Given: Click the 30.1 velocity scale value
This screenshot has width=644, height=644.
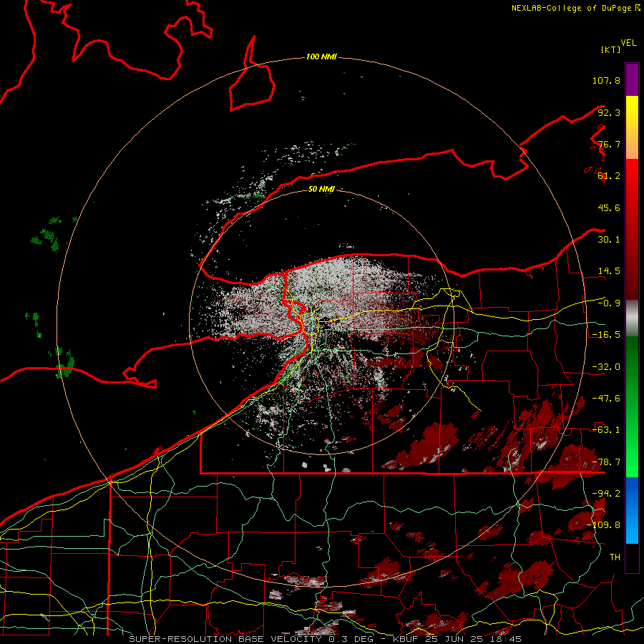Looking at the screenshot, I should tap(609, 240).
